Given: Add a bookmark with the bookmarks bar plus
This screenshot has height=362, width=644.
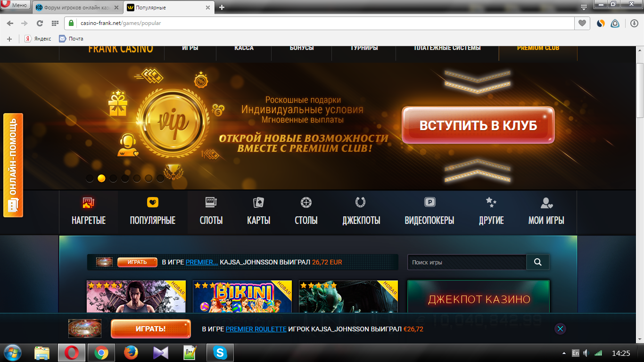Looking at the screenshot, I should pyautogui.click(x=9, y=39).
